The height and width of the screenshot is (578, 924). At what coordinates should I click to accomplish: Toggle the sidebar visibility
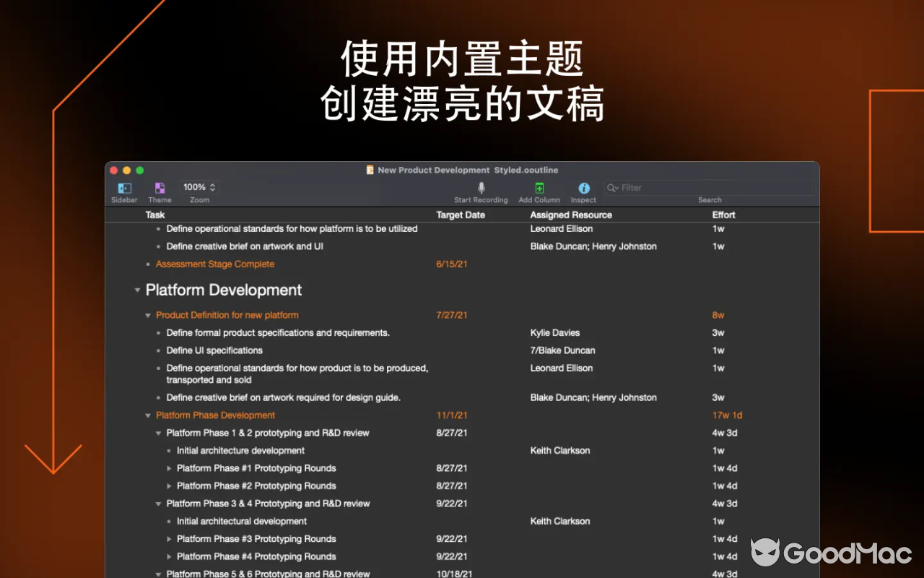[x=123, y=189]
